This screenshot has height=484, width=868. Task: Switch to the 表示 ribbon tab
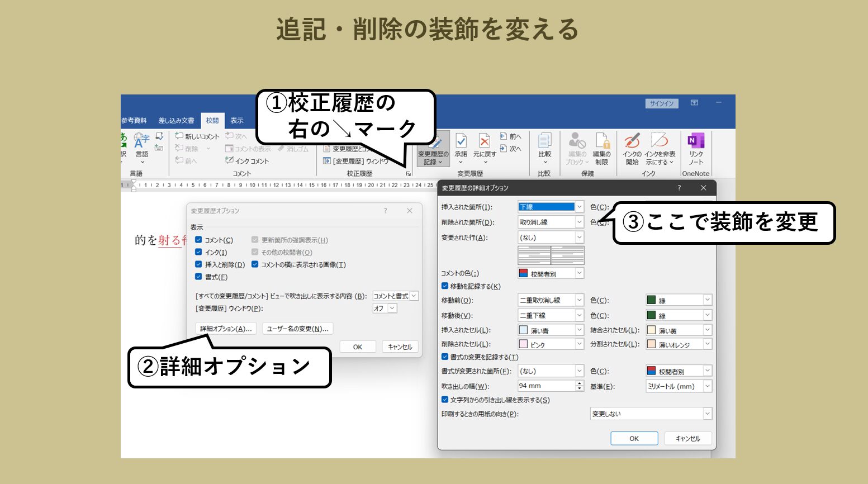click(237, 121)
